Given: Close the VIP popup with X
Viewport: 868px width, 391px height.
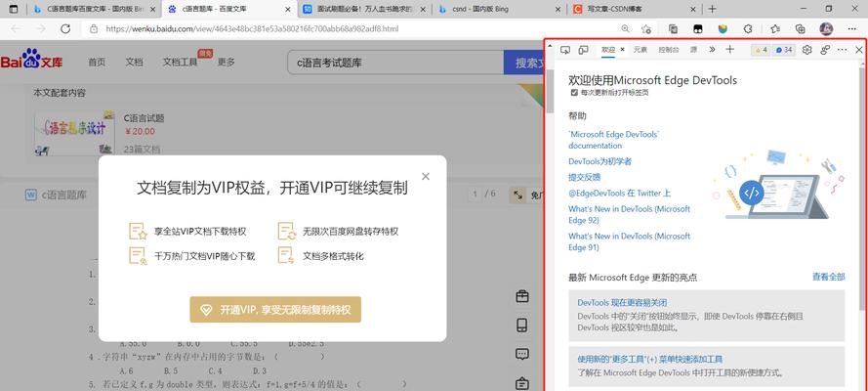Looking at the screenshot, I should (425, 176).
